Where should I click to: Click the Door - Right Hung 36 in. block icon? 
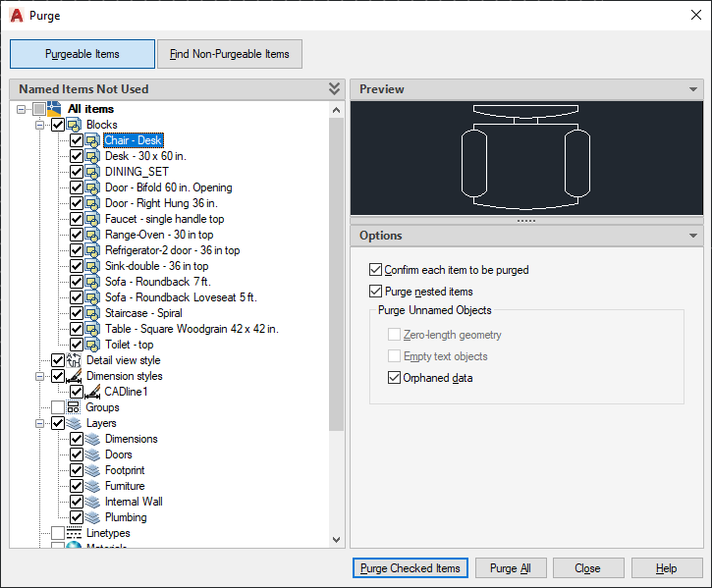[92, 203]
